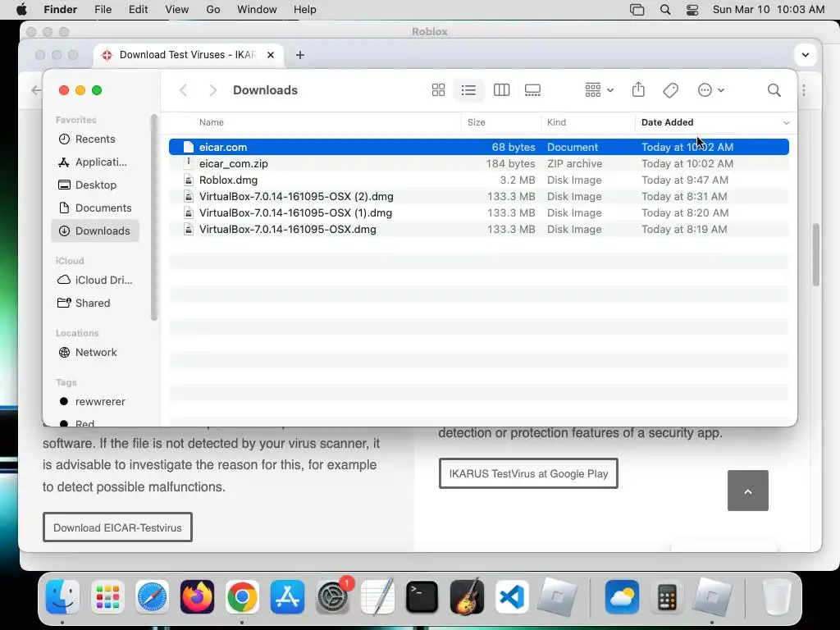Screen dimensions: 840x630
Task: Click the Roblox.dmg disk image icon
Action: pyautogui.click(x=188, y=180)
